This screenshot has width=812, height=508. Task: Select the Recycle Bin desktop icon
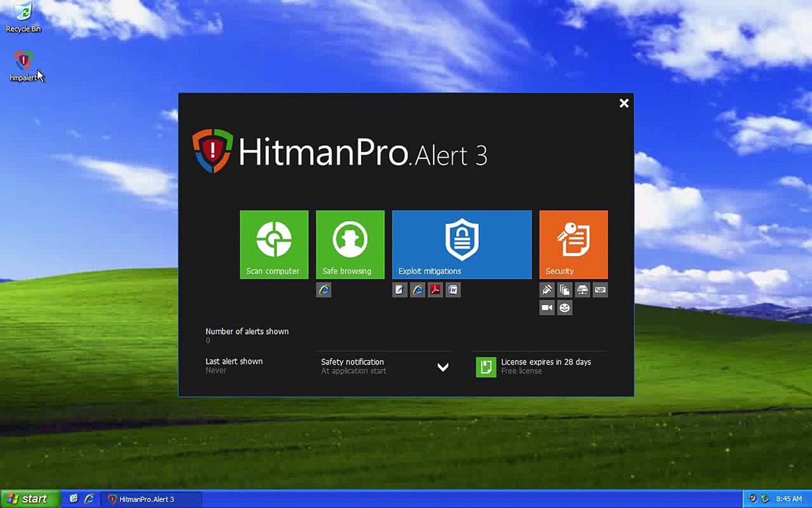[x=23, y=18]
